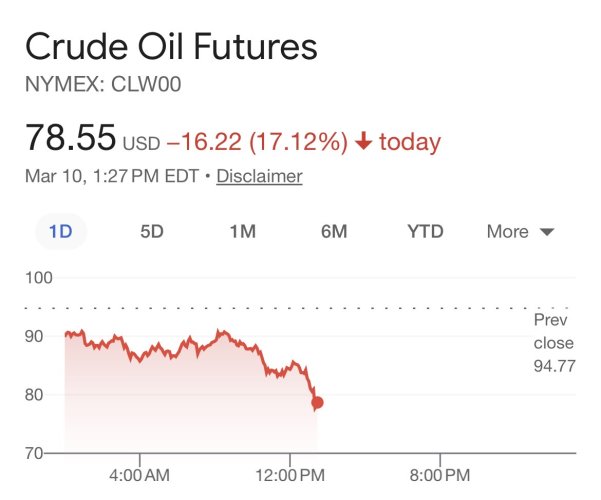Click the Prev close 94.77 label
The image size is (601, 500).
click(553, 343)
